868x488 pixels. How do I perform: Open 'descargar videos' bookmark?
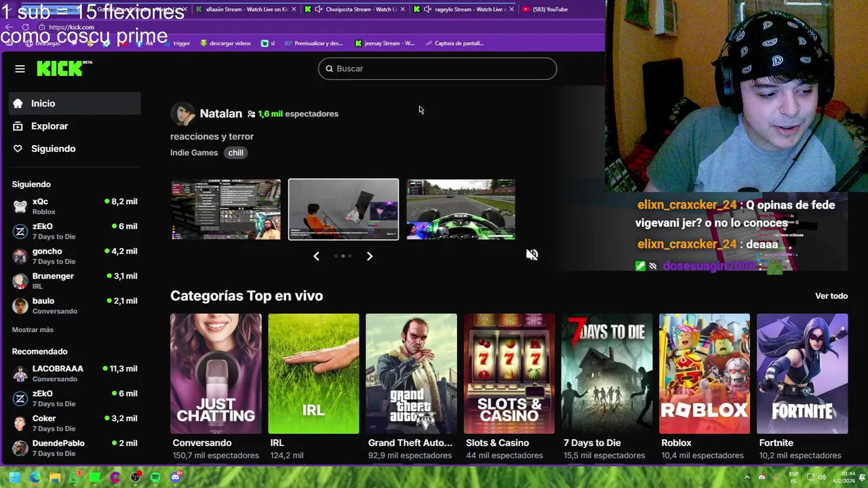click(x=225, y=43)
